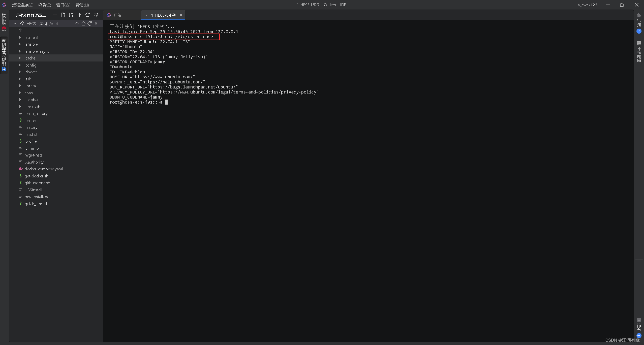
Task: Open the 远程连接 menu
Action: (23, 5)
